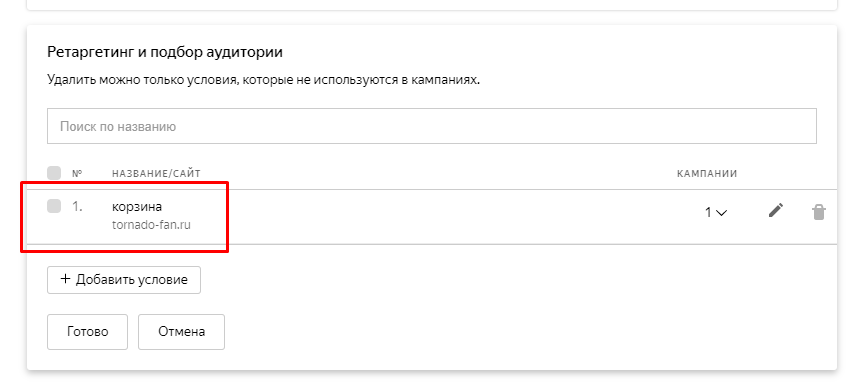854x382 pixels.
Task: Check the checkbox for the корзина row
Action: pos(54,206)
